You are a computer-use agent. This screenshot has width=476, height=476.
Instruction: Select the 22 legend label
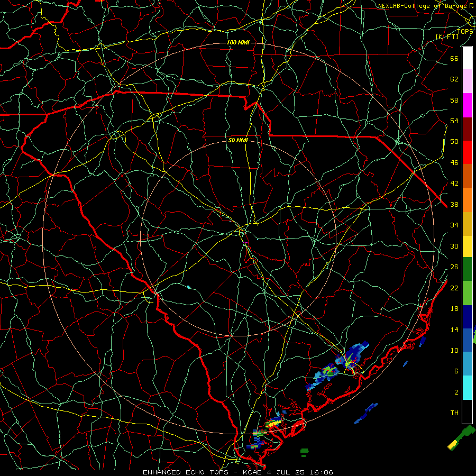pos(454,288)
